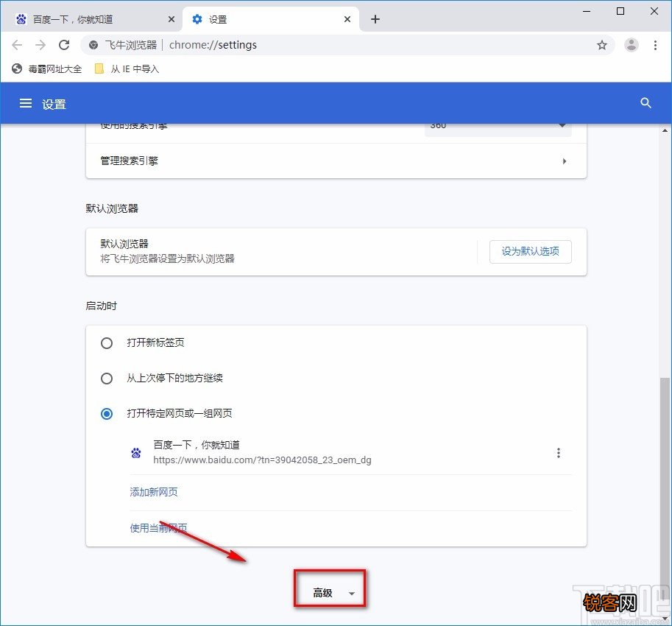The image size is (672, 626).
Task: Select 从上次停下的地方继续 radio option
Action: [107, 379]
